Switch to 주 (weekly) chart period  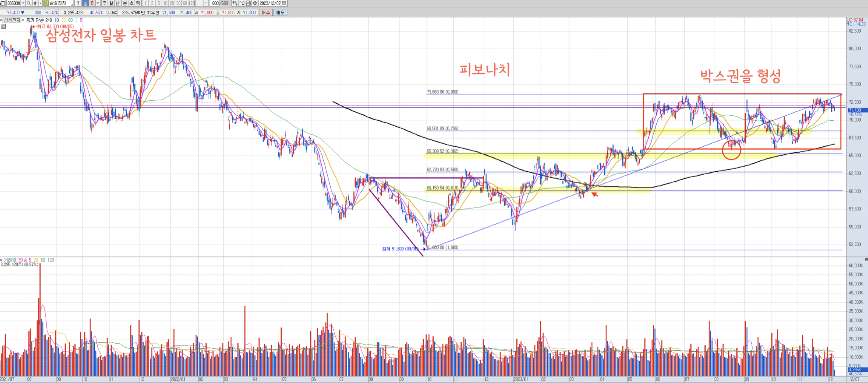coord(104,3)
